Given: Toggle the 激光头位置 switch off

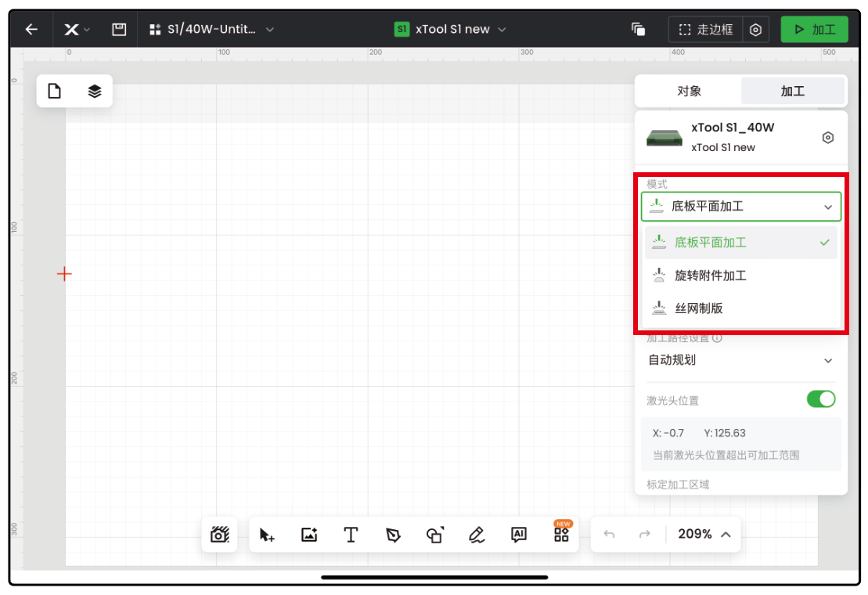Looking at the screenshot, I should click(821, 399).
